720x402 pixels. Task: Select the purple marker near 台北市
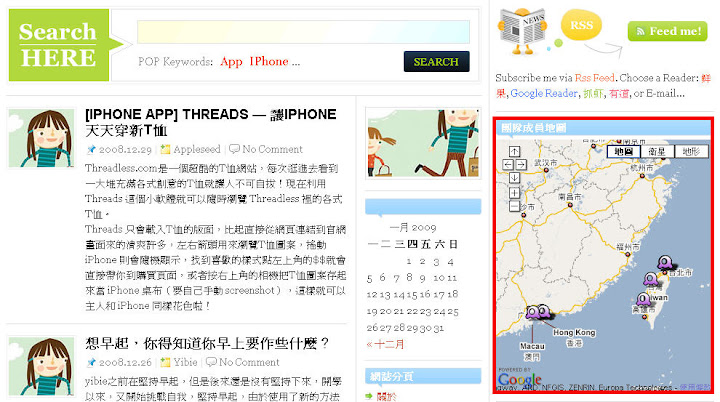(665, 263)
